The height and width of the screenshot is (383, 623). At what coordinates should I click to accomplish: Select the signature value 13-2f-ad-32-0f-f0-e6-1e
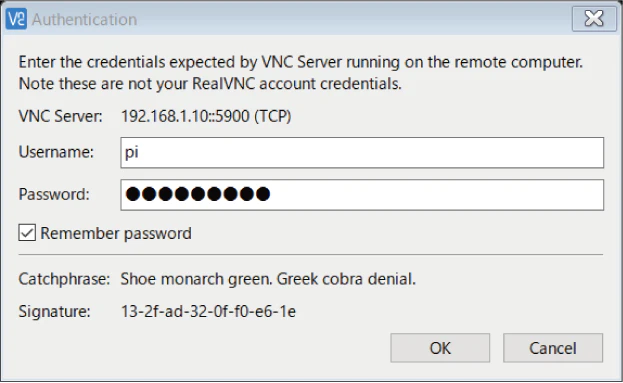pos(209,311)
